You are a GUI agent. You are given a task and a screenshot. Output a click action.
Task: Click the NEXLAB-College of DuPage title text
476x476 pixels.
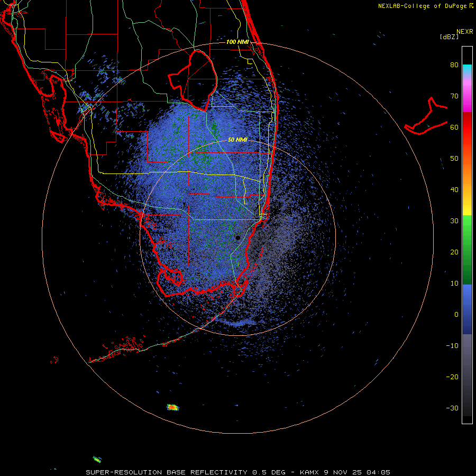422,6
